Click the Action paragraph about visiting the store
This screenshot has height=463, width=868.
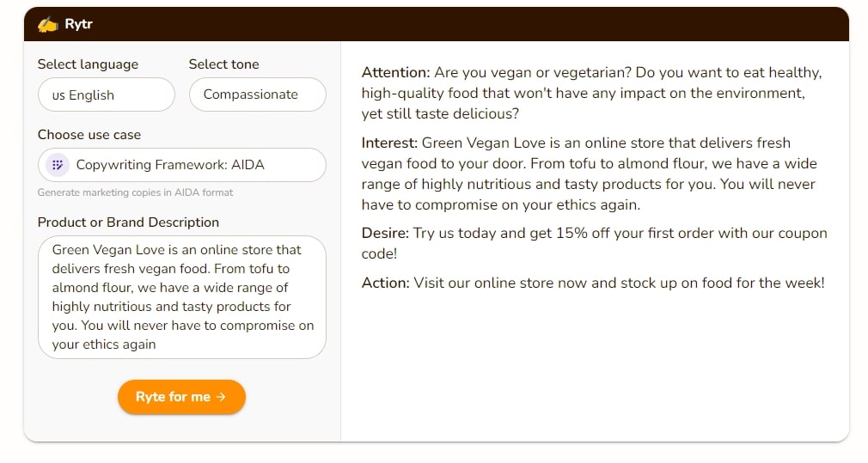pos(593,283)
